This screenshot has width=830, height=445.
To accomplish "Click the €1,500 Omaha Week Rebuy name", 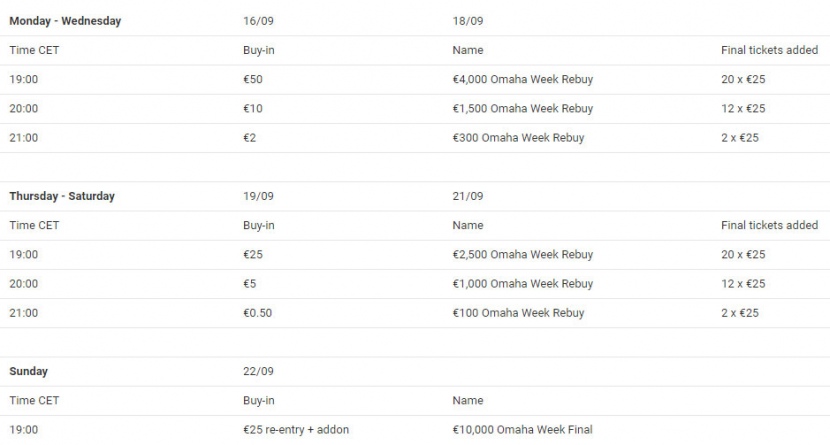I will tap(522, 108).
